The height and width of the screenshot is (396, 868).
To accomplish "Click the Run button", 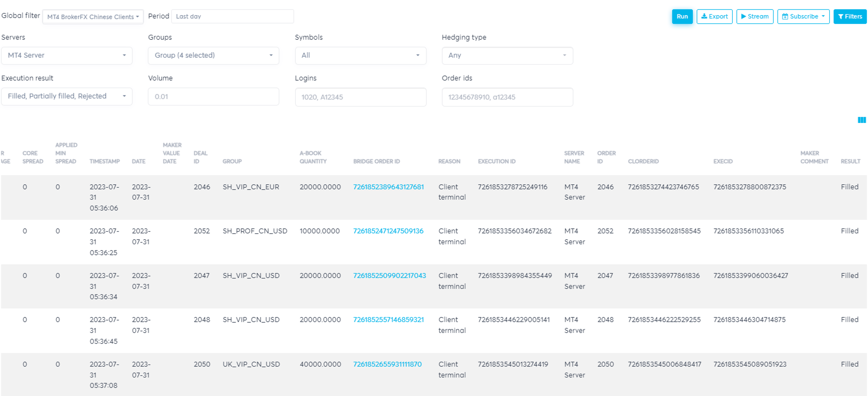I will pyautogui.click(x=682, y=16).
